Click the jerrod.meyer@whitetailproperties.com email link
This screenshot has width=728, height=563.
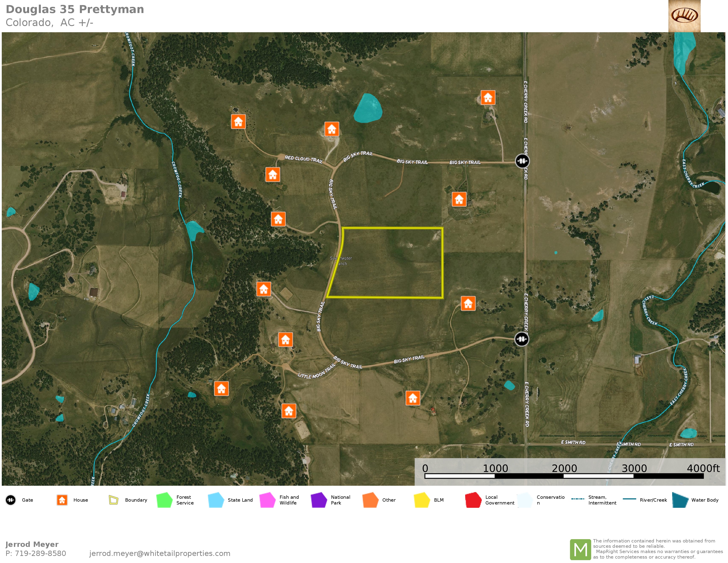160,553
